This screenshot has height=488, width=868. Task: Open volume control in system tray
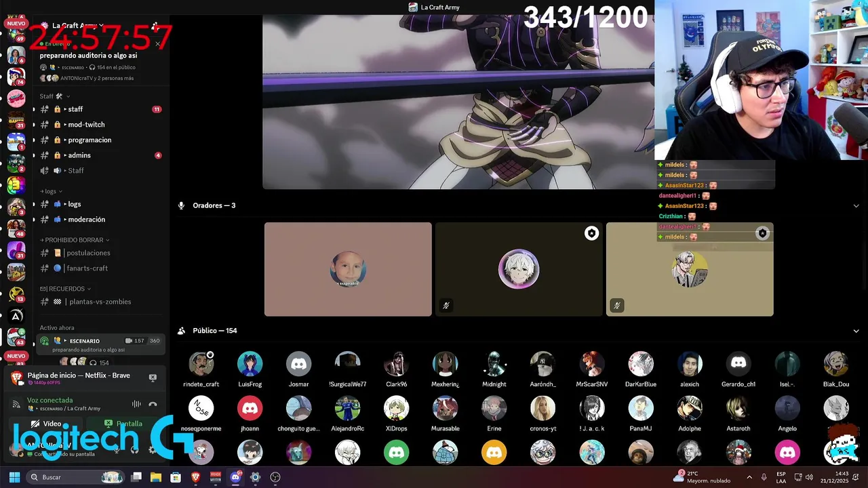coord(809,477)
